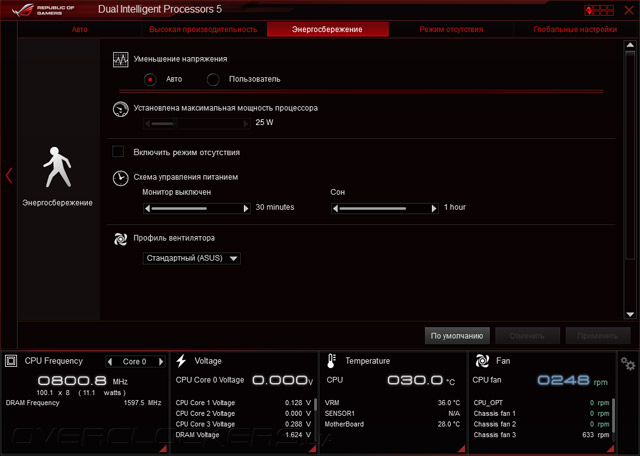Select the Энергосбережение tab
640x456 pixels.
tap(327, 29)
